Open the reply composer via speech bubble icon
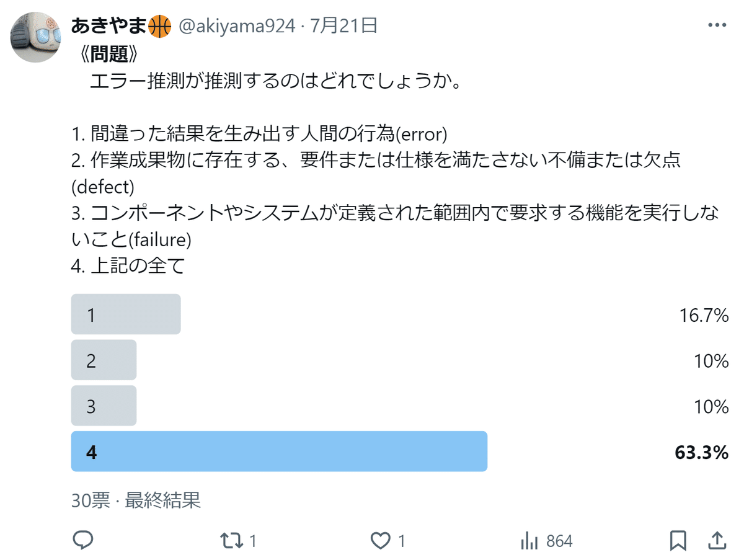This screenshot has width=744, height=560. coord(82,541)
